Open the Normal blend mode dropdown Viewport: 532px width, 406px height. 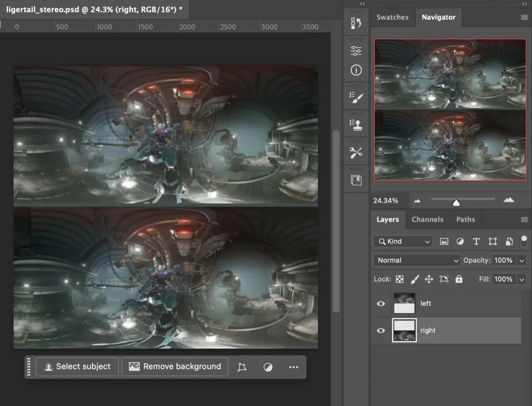pos(417,261)
